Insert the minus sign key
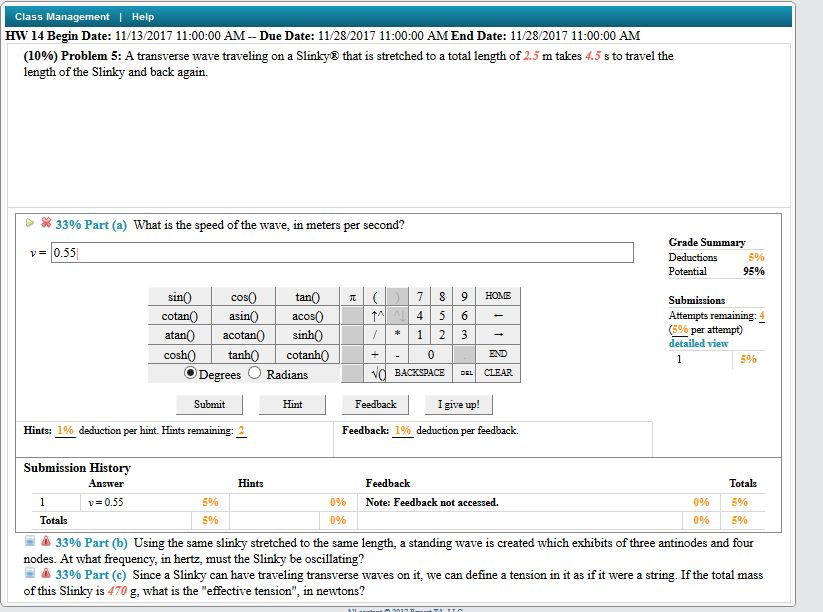 (397, 355)
